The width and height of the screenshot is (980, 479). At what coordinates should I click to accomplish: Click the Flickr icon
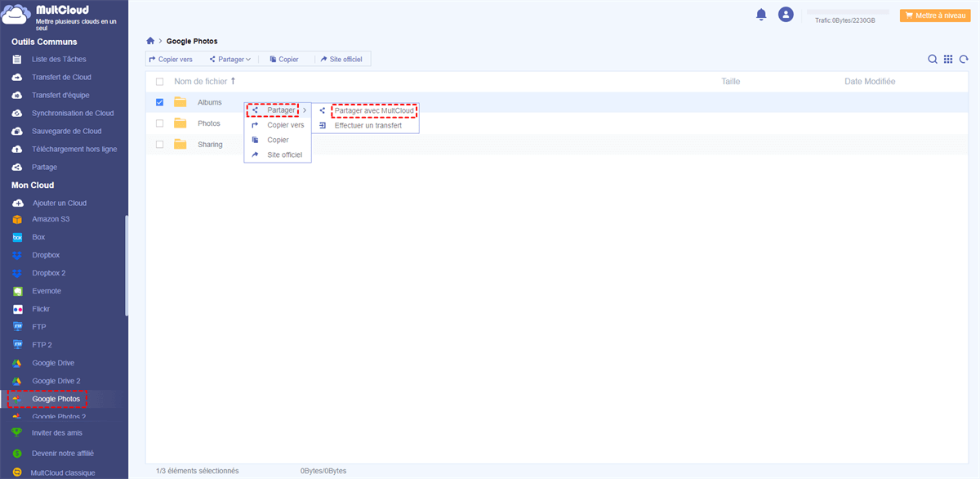(x=17, y=309)
